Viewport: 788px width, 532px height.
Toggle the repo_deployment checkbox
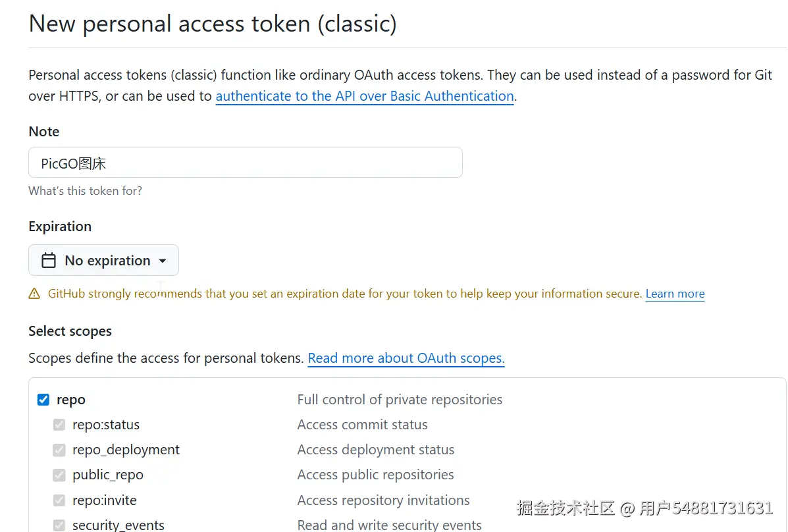[x=59, y=450]
